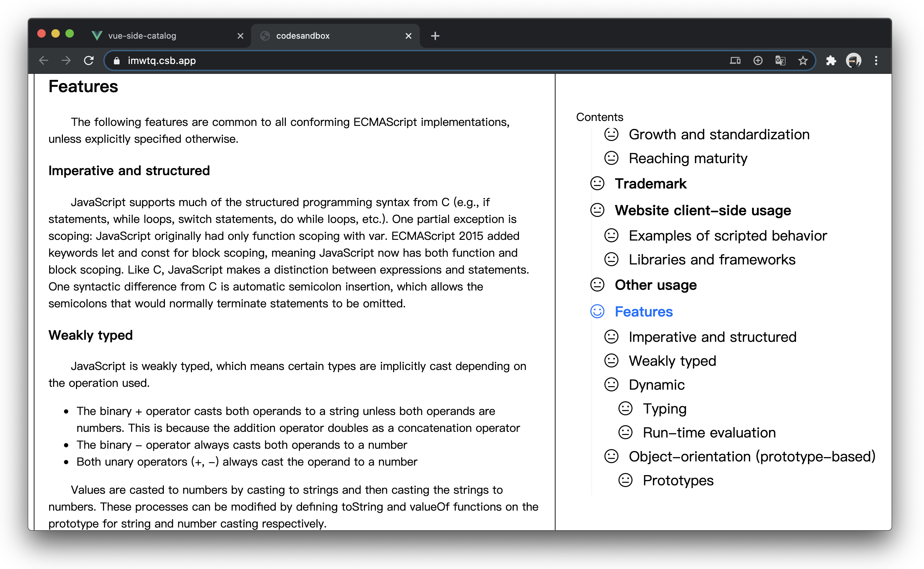This screenshot has height=569, width=924.
Task: Click smiley icon beside Website client-side usage
Action: pyautogui.click(x=597, y=210)
